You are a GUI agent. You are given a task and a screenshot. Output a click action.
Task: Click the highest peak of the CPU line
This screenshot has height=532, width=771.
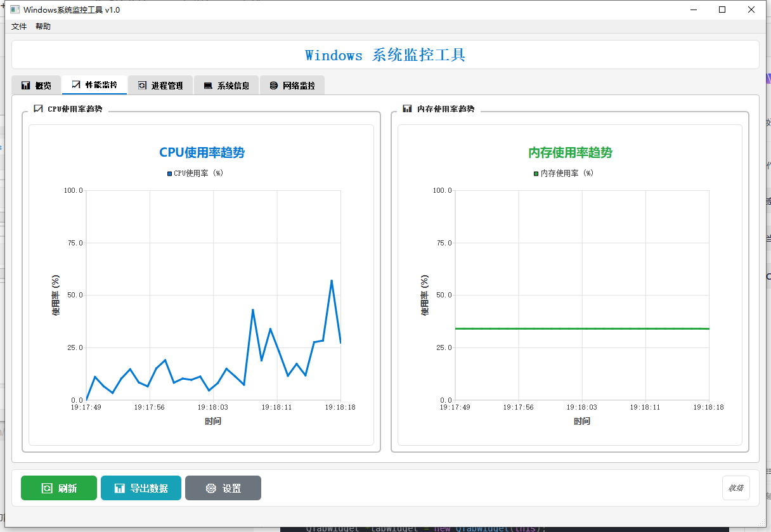[x=332, y=280]
